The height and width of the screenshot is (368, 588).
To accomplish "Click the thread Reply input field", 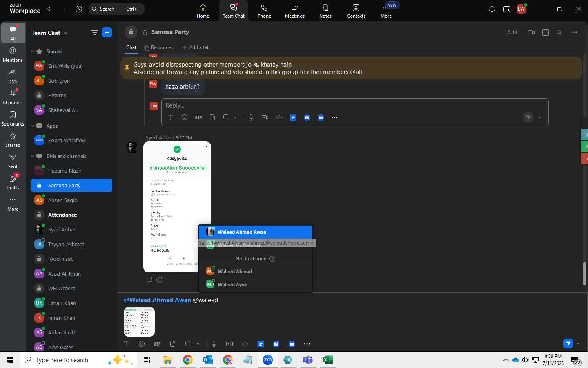I will pos(354,105).
